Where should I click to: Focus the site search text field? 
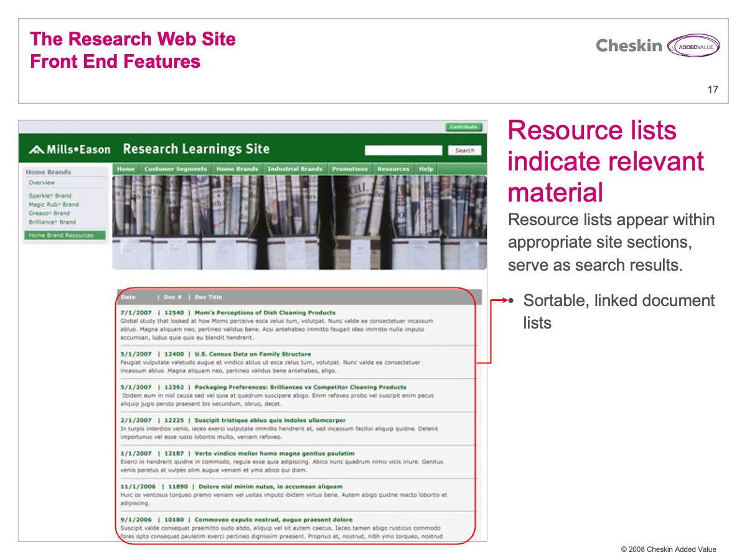403,151
